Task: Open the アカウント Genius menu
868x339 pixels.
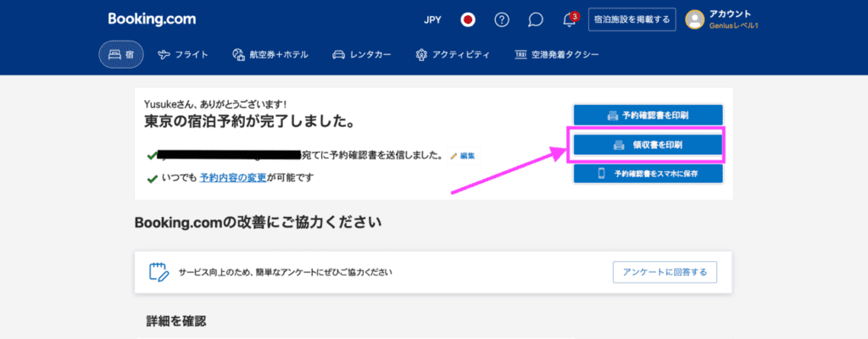Action: pos(733,19)
